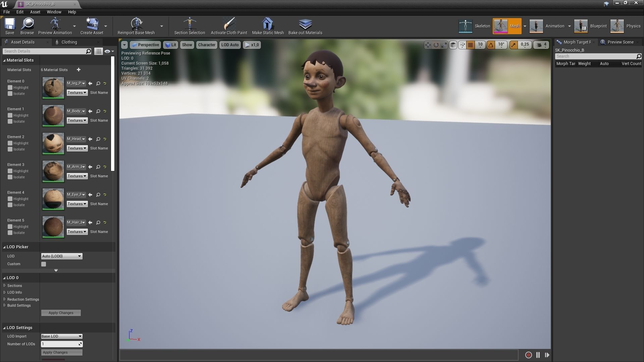Open the File menu
The image size is (644, 362).
(x=6, y=12)
